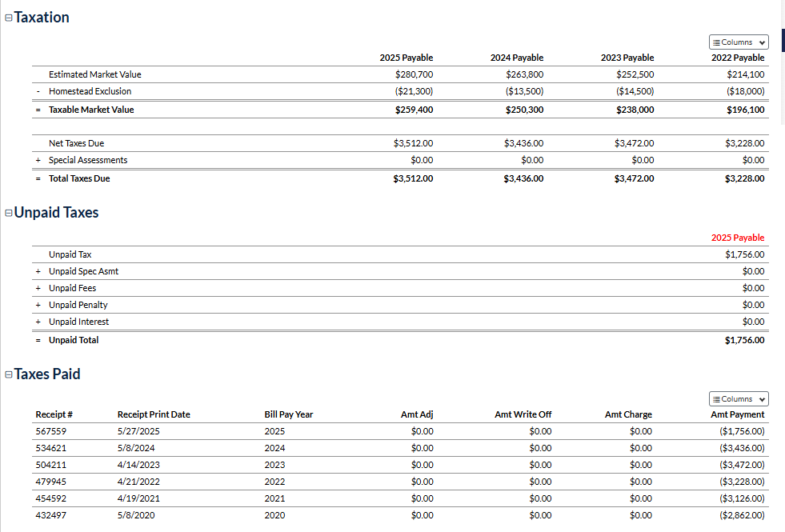785x532 pixels.
Task: Open the Columns dropdown in Taxation
Action: tap(738, 42)
